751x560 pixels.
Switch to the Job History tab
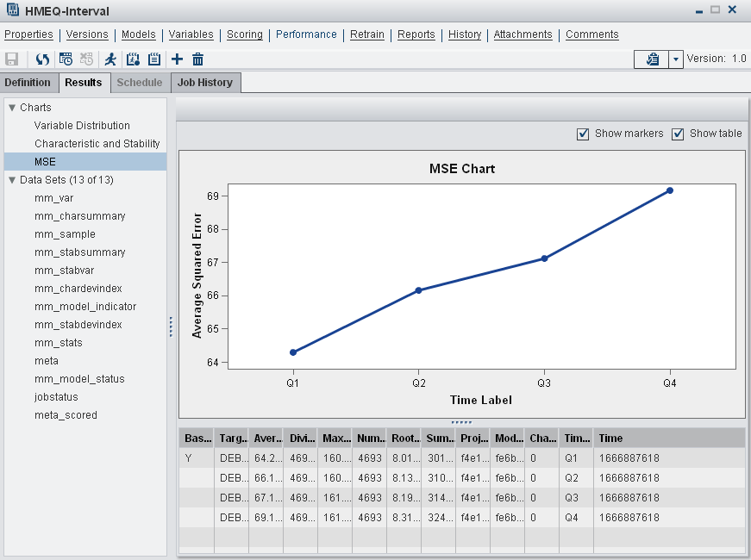[x=204, y=83]
